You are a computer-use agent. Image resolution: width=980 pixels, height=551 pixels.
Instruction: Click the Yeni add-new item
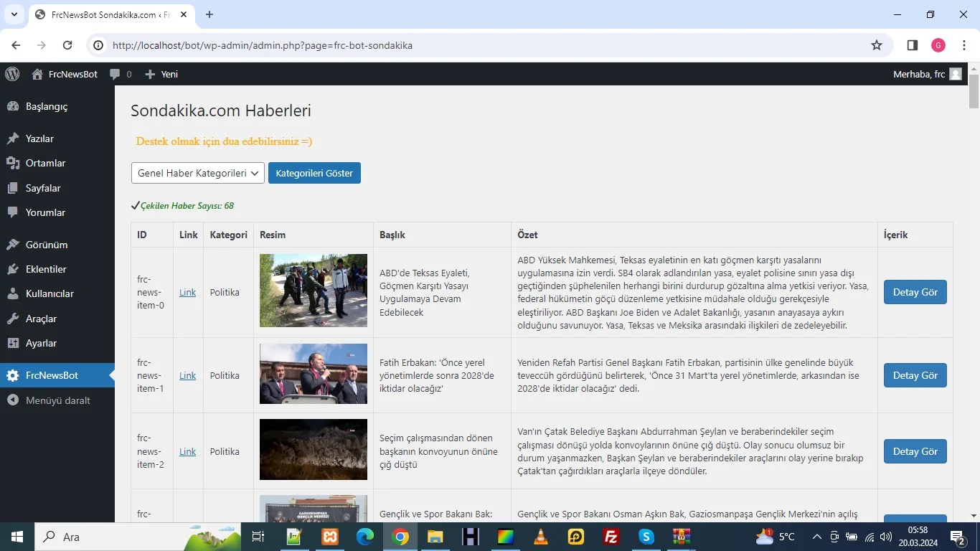[161, 74]
